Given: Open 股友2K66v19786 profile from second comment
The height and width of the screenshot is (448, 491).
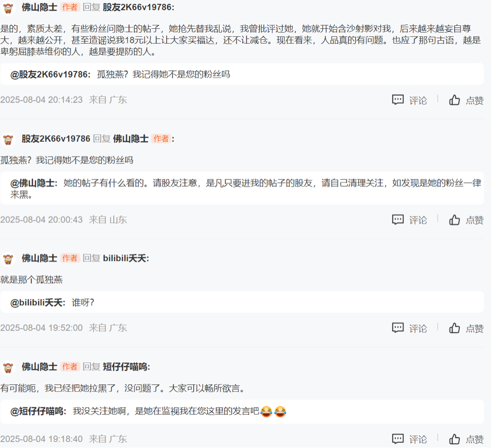Looking at the screenshot, I should [56, 139].
